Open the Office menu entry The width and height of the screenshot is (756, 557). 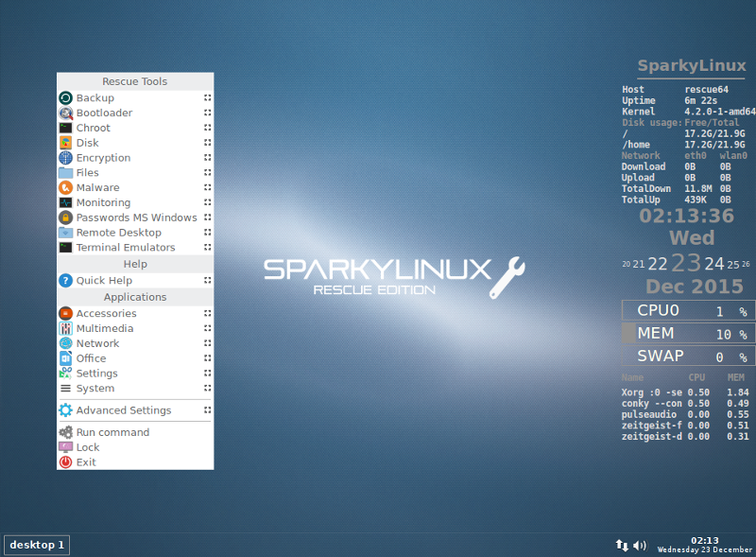tap(135, 358)
